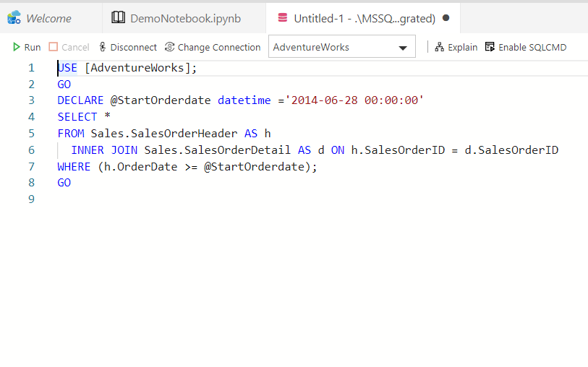Viewport: 588px width, 367px height.
Task: Toggle Enable SQLCMD mode
Action: [526, 47]
